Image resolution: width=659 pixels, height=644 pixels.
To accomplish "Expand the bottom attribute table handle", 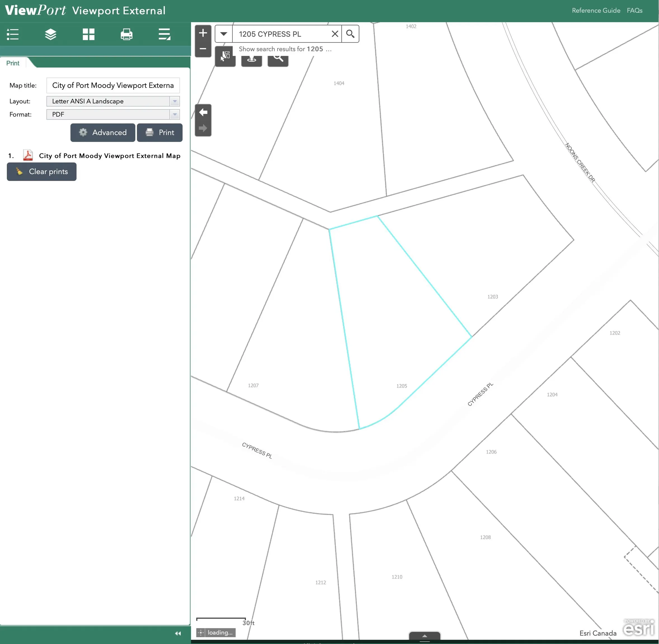I will click(x=424, y=636).
